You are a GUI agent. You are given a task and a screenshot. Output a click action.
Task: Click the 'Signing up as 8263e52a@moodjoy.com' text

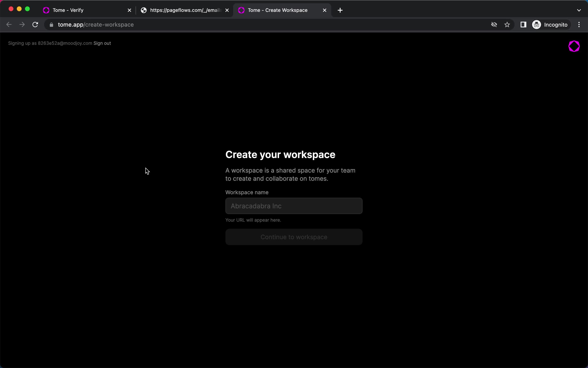(x=50, y=43)
